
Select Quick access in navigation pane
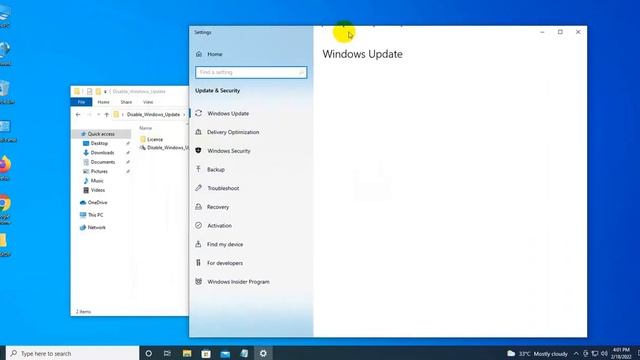[101, 134]
